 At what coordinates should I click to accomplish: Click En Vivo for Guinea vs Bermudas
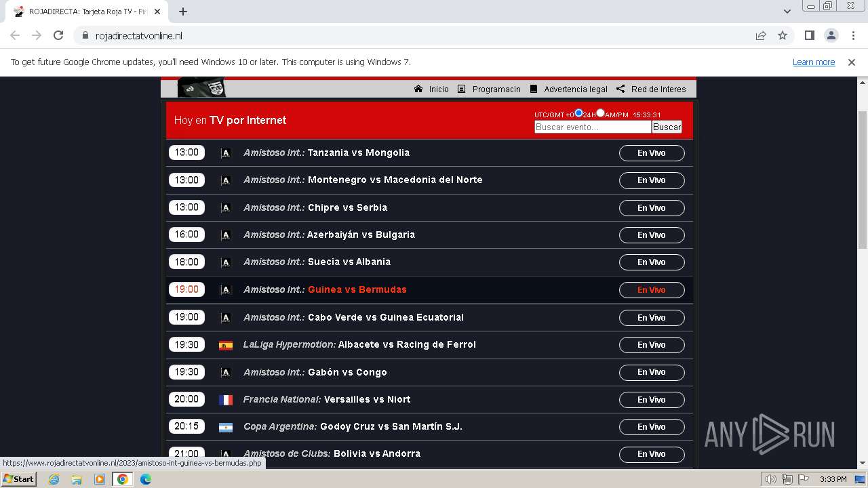652,290
